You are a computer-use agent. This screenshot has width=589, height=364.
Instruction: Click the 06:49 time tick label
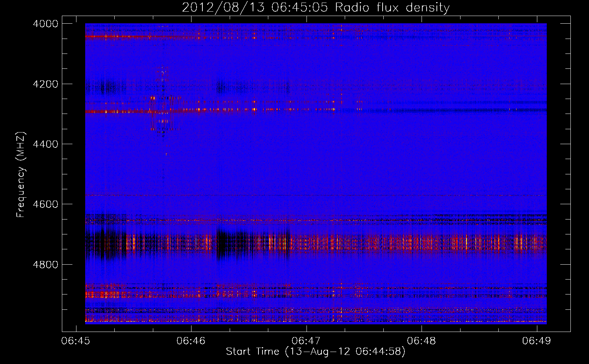coord(537,341)
